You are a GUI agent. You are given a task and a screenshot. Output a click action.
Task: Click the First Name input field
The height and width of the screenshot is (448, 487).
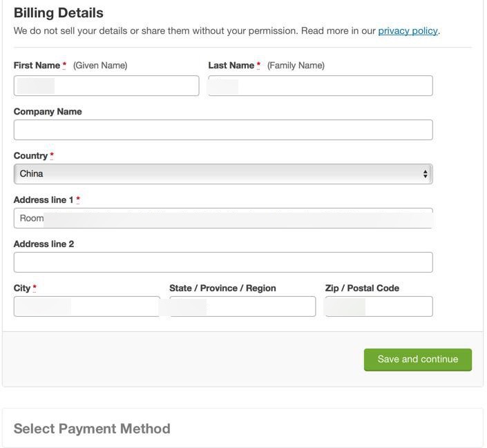pos(106,86)
